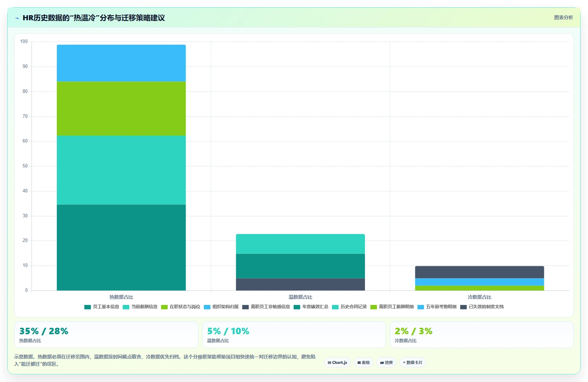
Task: Click the 表格 tag chip
Action: [364, 362]
